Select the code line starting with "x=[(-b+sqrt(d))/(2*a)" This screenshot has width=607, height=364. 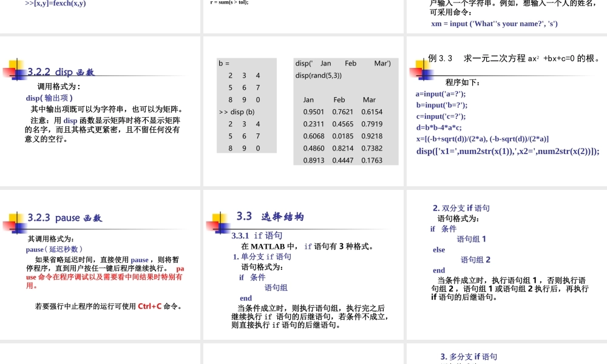[481, 140]
